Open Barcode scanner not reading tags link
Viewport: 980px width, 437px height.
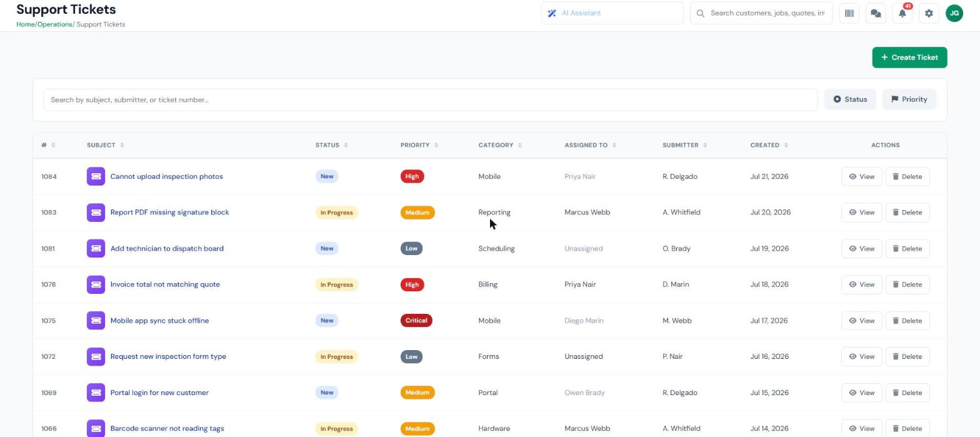tap(167, 429)
